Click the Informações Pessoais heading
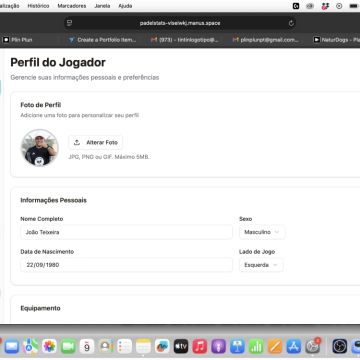 (x=54, y=200)
